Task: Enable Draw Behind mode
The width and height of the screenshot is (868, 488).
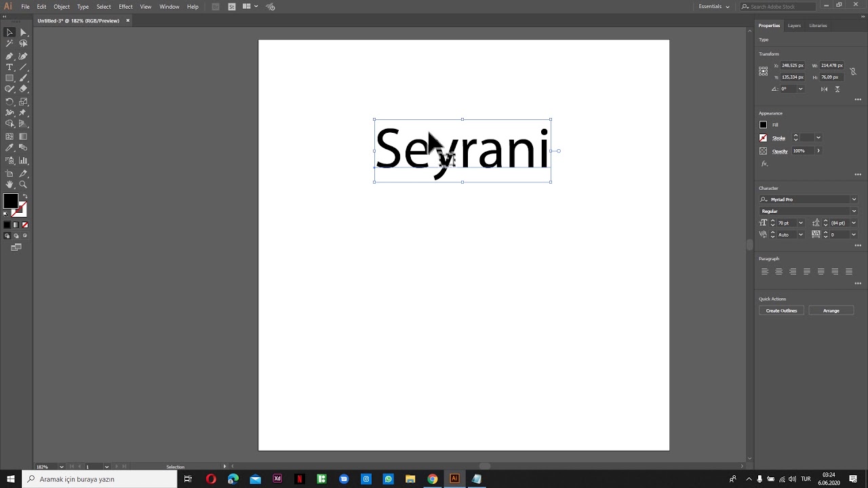Action: click(x=16, y=236)
